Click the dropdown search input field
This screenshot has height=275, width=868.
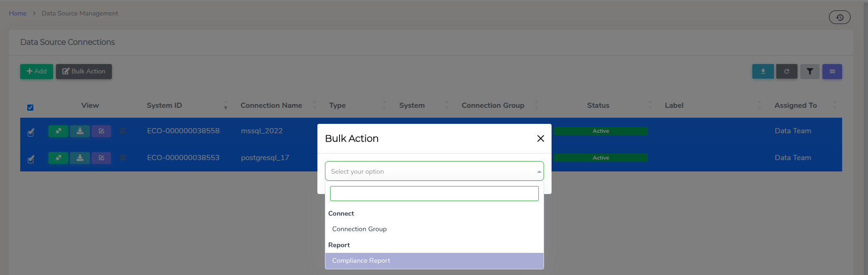pyautogui.click(x=434, y=194)
